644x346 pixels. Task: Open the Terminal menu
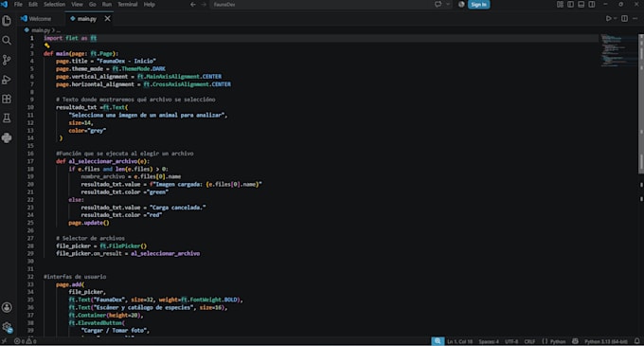127,5
